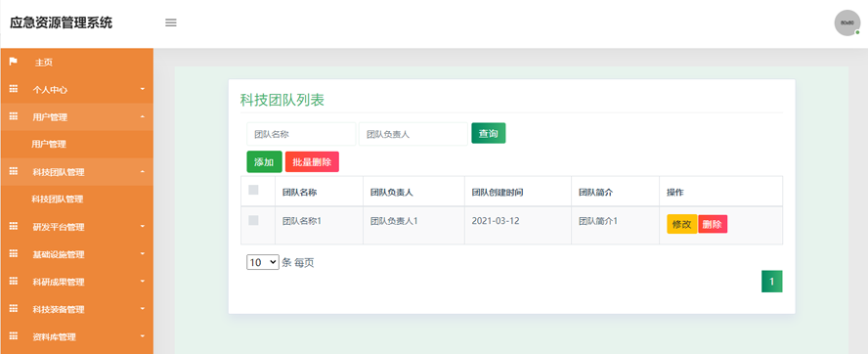Viewport: 868px width, 354px height.
Task: Click the grid icon beside 基础设施管理
Action: (14, 254)
